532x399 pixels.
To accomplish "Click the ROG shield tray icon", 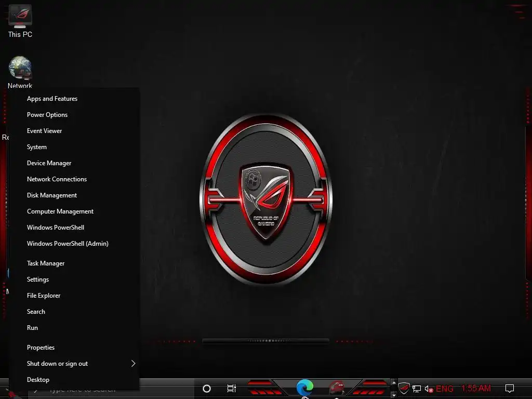I will [404, 388].
